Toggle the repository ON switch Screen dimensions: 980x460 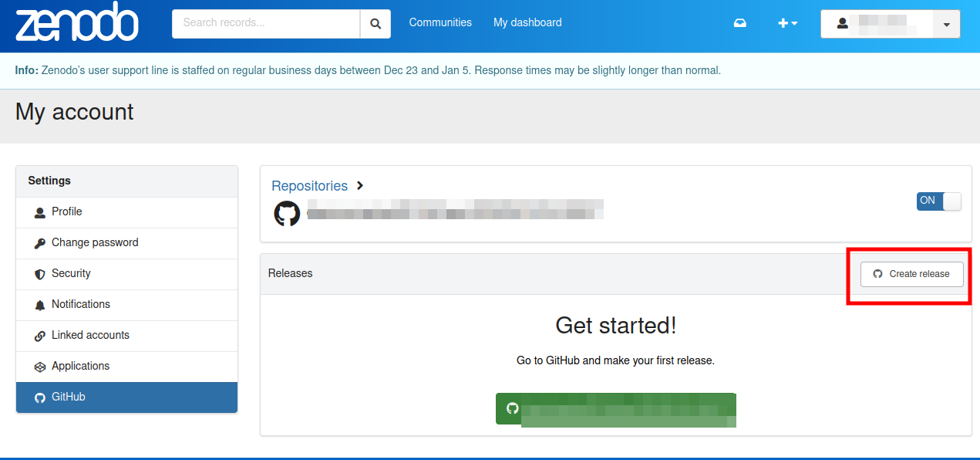(939, 201)
